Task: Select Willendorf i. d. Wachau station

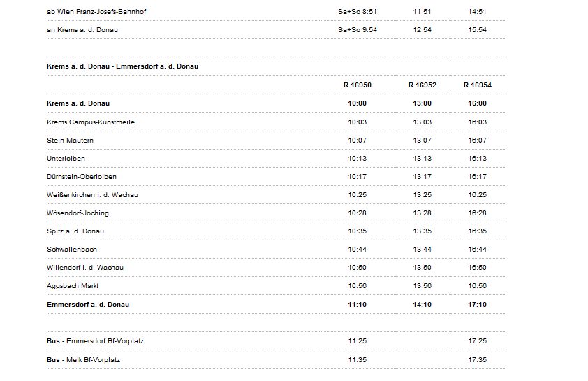Action: (x=84, y=268)
